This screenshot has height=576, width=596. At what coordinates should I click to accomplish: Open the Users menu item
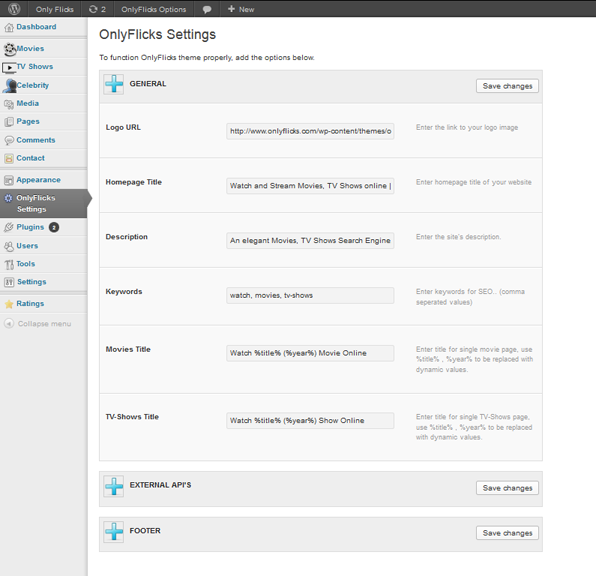27,246
